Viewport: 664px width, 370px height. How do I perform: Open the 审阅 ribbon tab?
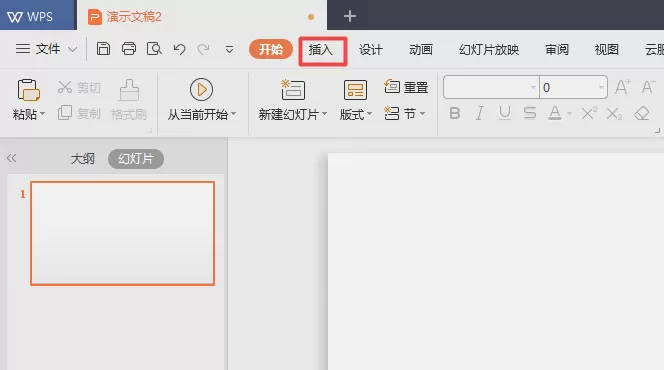pyautogui.click(x=557, y=50)
